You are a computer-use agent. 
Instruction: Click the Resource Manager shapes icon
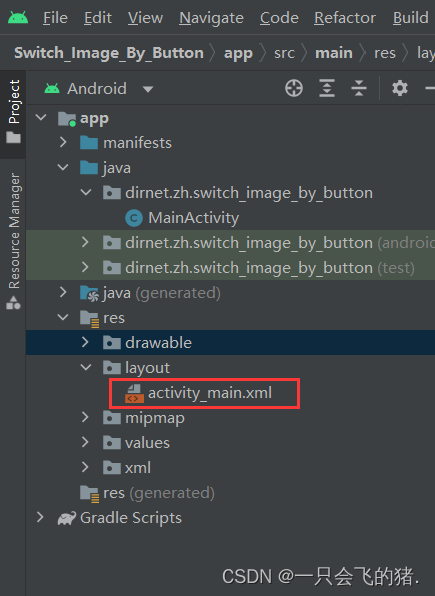click(13, 303)
